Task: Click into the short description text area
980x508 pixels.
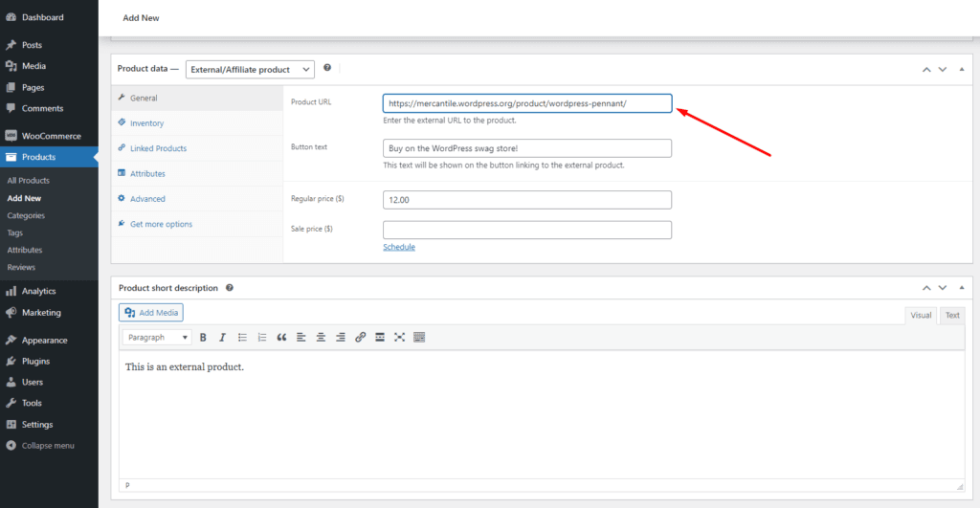Action: (x=542, y=415)
